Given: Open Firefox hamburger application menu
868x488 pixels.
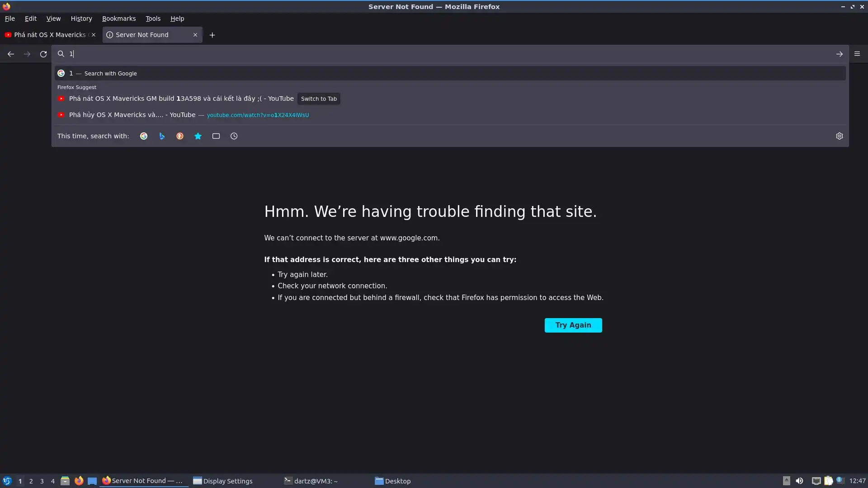Looking at the screenshot, I should click(857, 54).
